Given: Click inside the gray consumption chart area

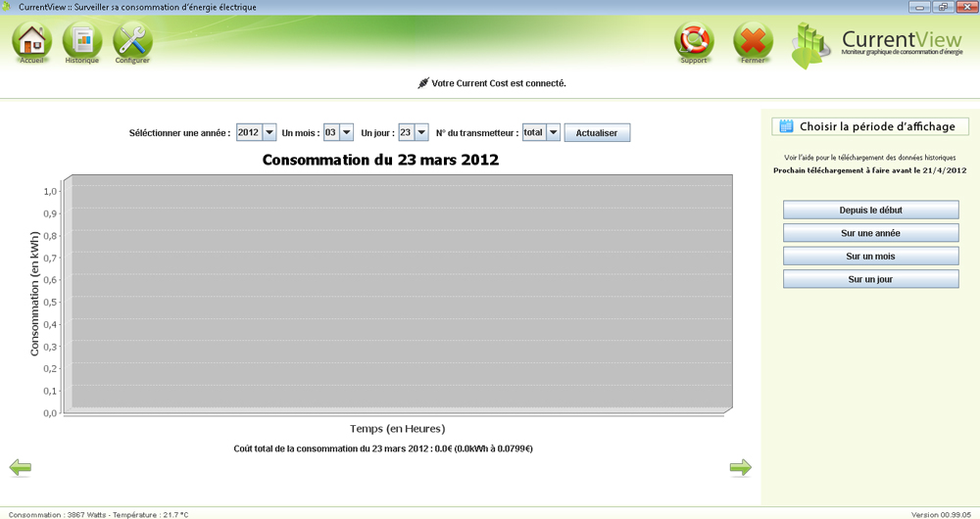Looking at the screenshot, I should point(397,294).
